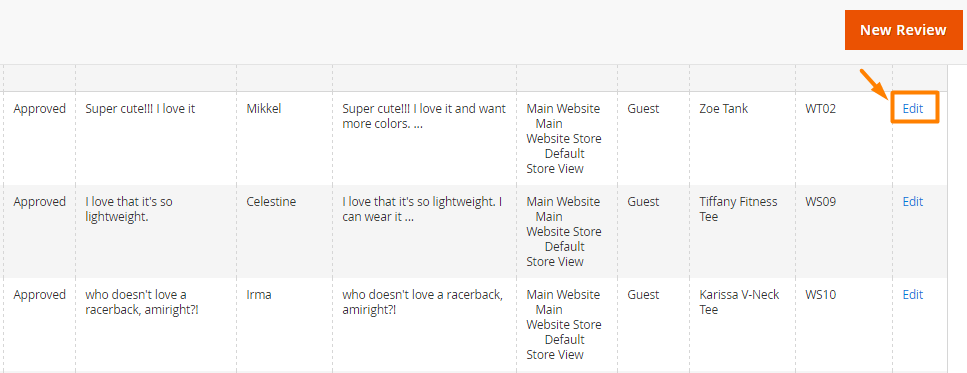
Task: Click the 'Super cute!!! I love it' title
Action: [x=140, y=109]
